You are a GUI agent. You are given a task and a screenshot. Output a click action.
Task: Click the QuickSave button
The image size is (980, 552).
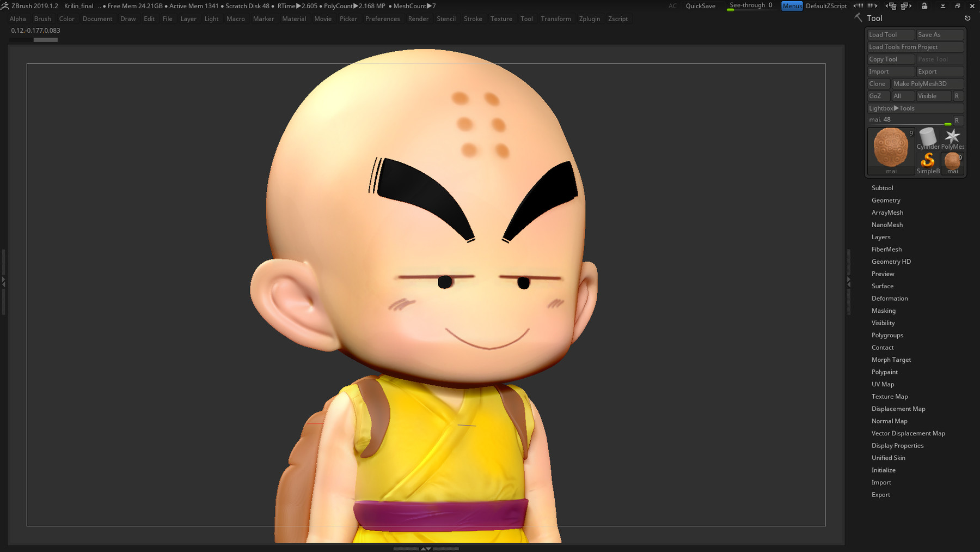click(701, 6)
